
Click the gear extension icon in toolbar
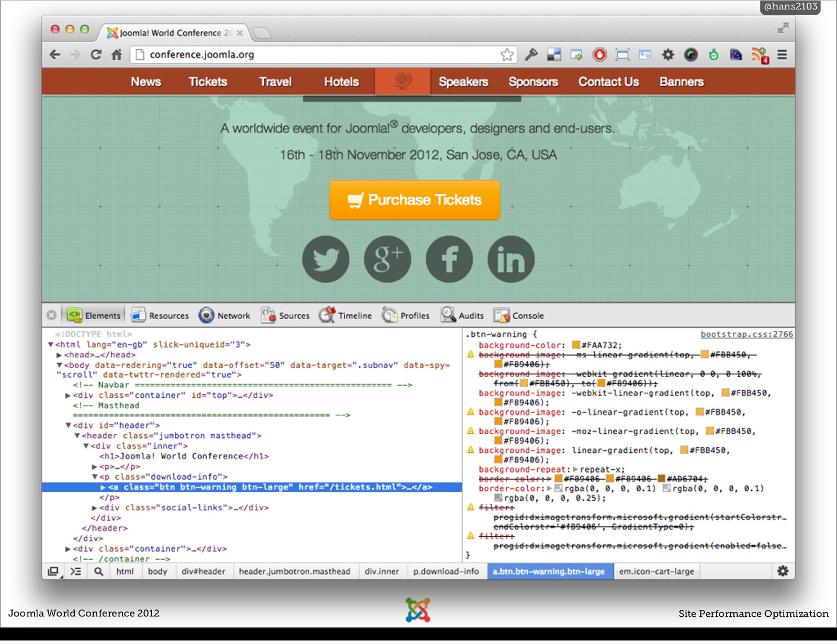click(x=668, y=54)
